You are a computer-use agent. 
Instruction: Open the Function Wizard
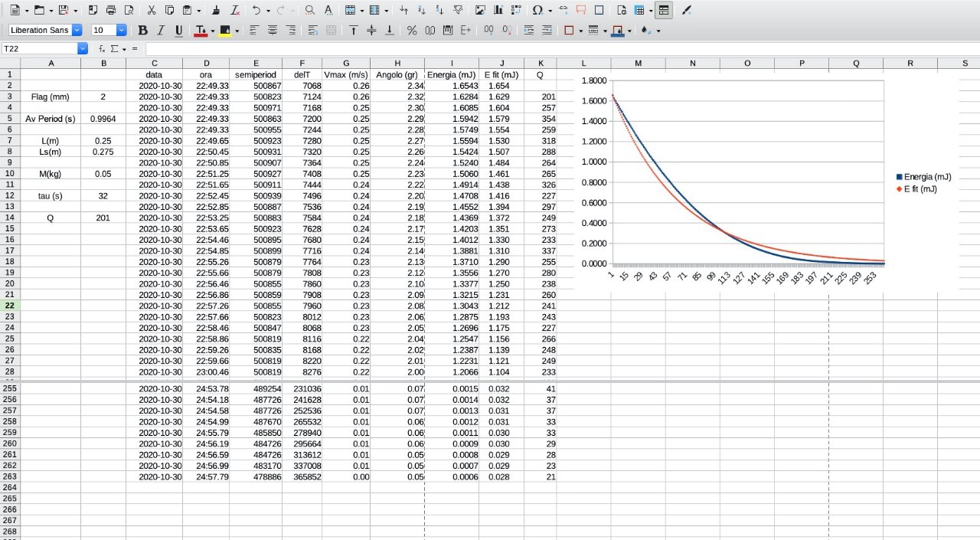(x=103, y=48)
